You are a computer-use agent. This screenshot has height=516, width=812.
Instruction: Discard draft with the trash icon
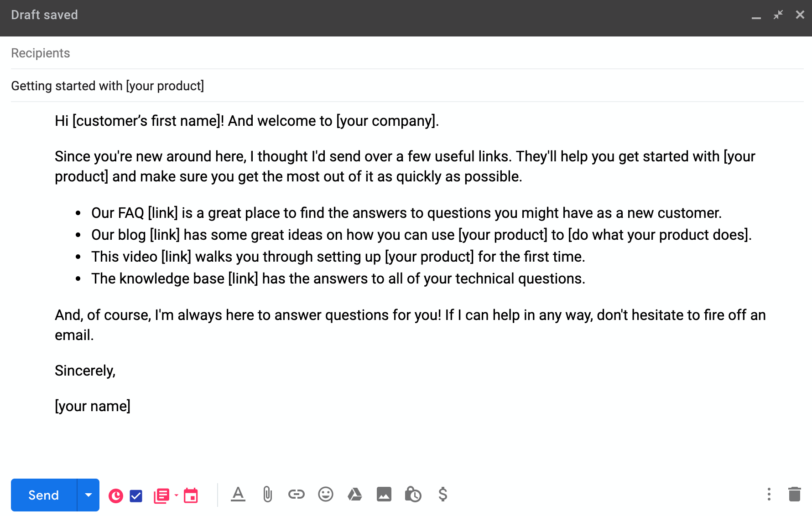[795, 494]
